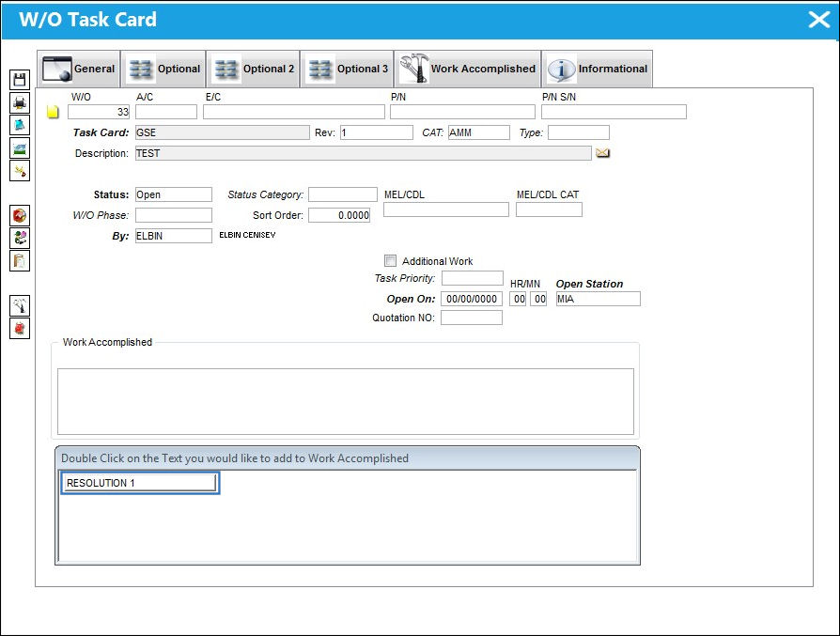Click the printer icon in left sidebar
Image resolution: width=840 pixels, height=636 pixels.
20,102
